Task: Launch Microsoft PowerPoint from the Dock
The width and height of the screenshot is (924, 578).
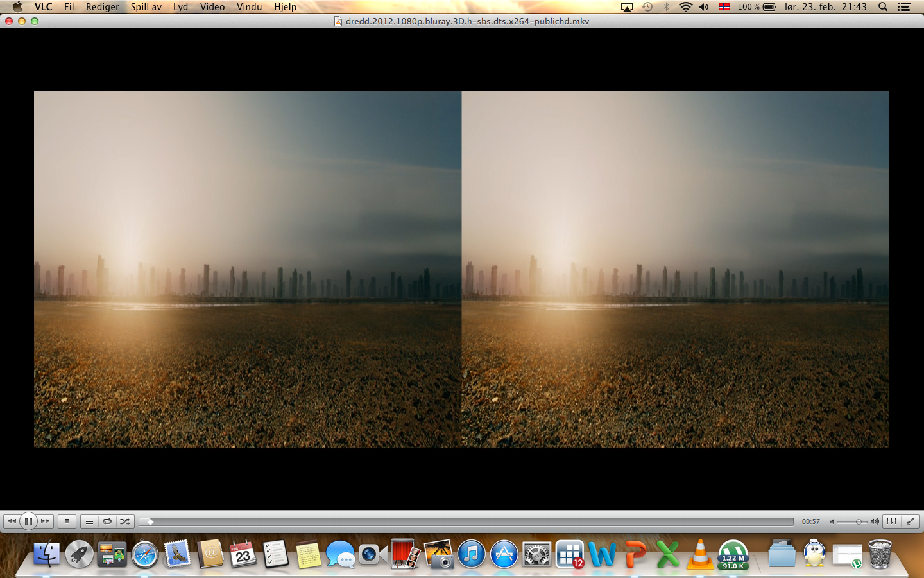Action: tap(635, 554)
